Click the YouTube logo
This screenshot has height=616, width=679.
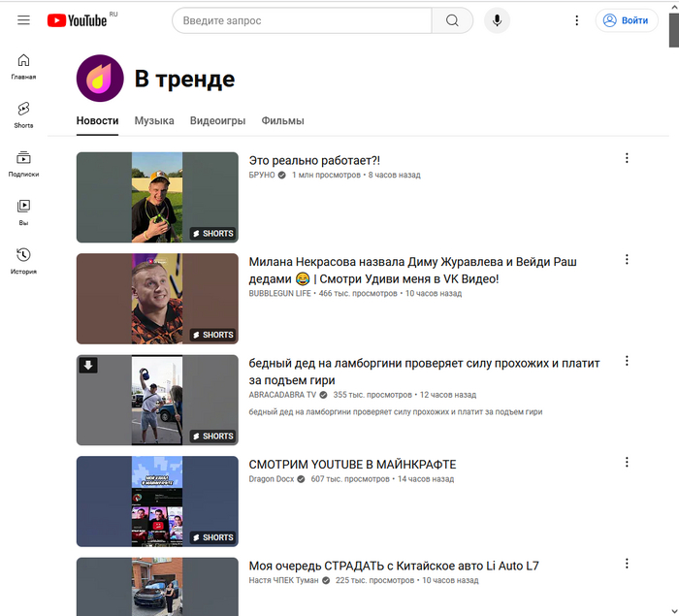77,20
